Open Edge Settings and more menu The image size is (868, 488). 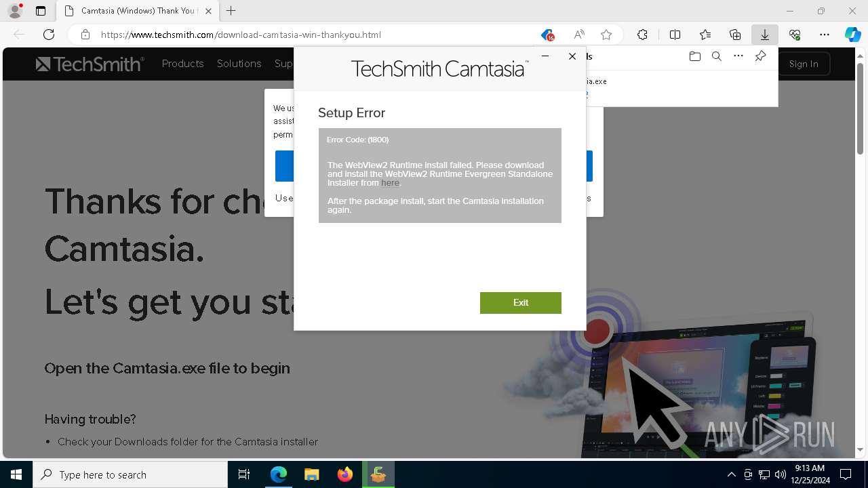[x=825, y=35]
